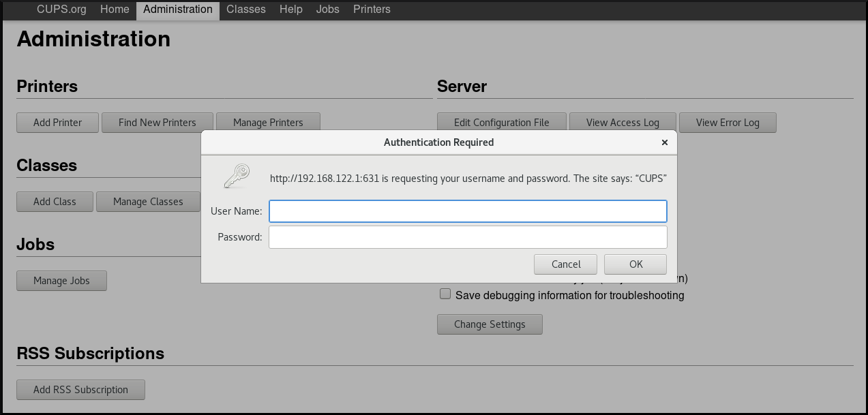
Task: Cancel the authentication prompt
Action: [x=566, y=264]
